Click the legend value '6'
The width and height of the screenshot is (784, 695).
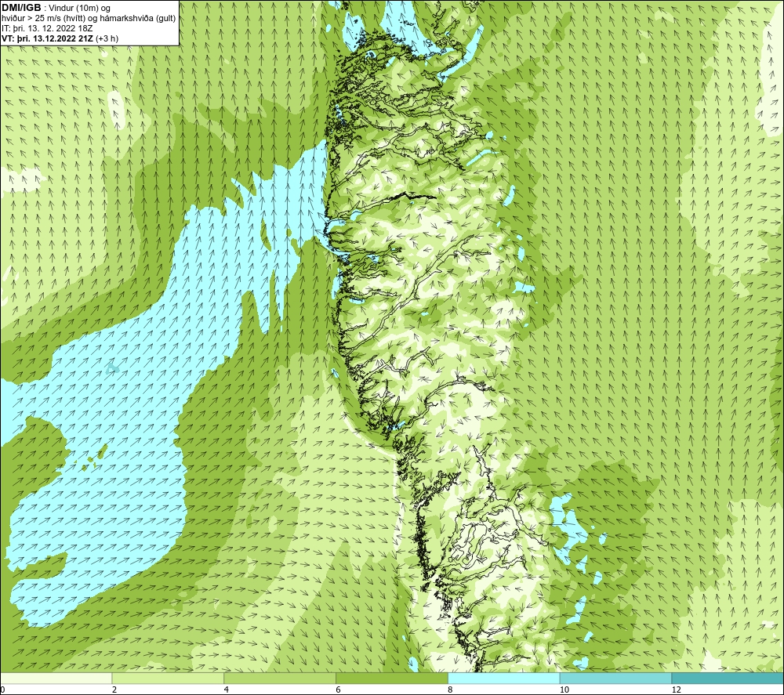(x=339, y=690)
